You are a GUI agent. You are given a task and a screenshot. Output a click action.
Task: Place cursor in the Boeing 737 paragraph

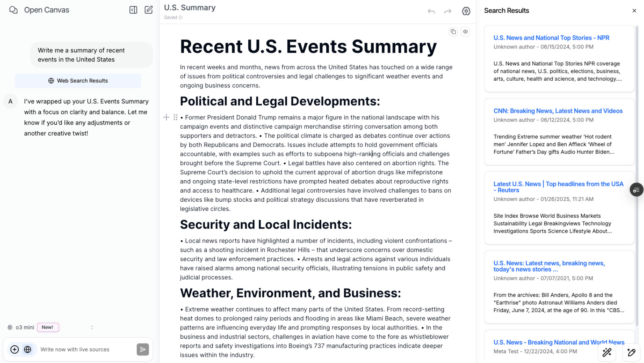315,332
